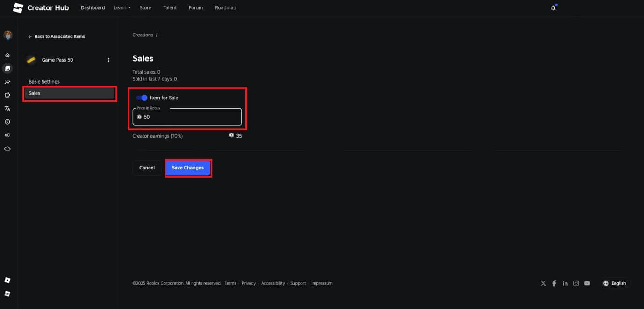Open the Dashboard nav item
Viewport: 644px width, 309px height.
tap(93, 8)
